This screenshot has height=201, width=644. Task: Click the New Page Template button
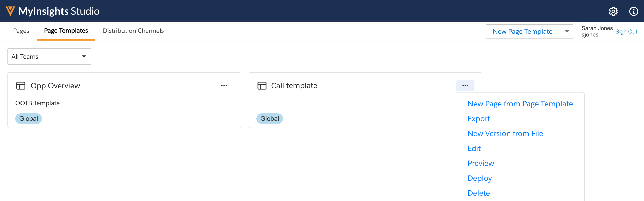click(x=522, y=31)
